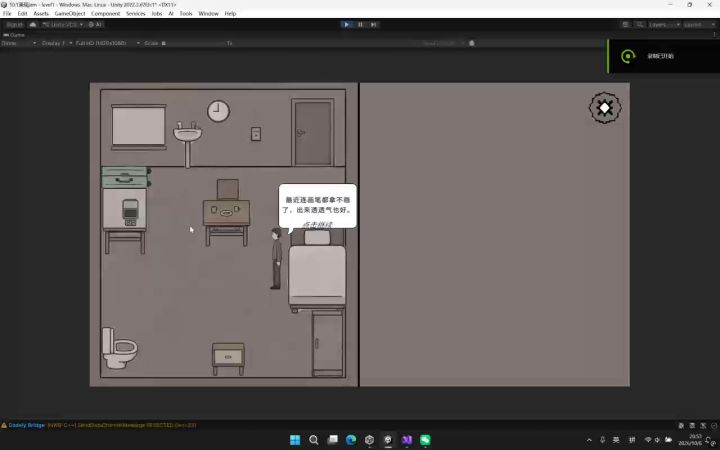Open Visual Studio from taskbar
Image resolution: width=720 pixels, height=450 pixels.
coord(407,440)
